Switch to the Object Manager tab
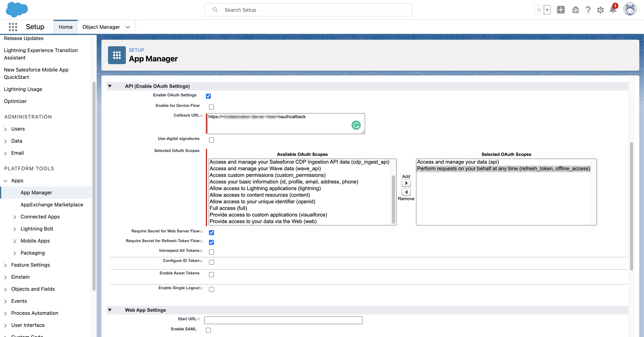Viewport: 644px width, 337px height. (x=101, y=27)
